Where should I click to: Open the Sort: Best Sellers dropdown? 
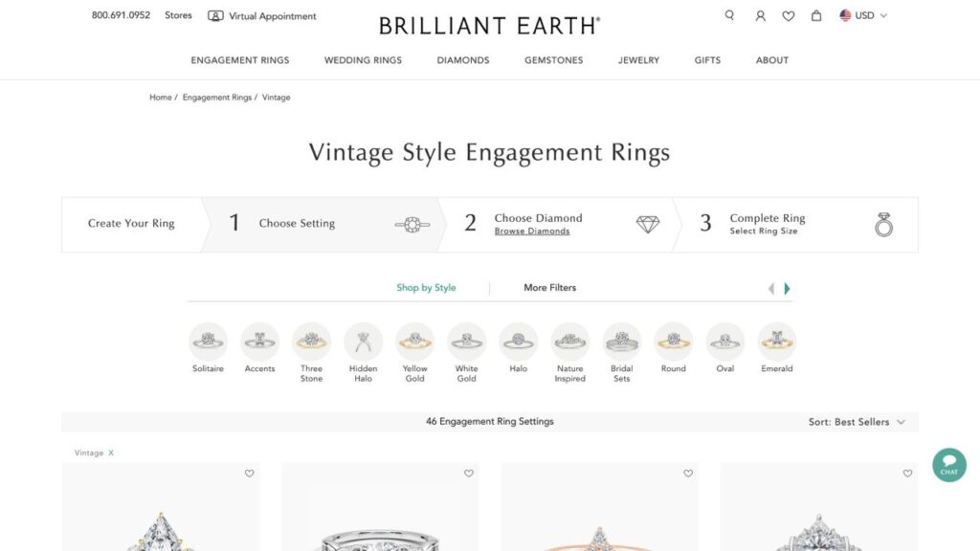[857, 422]
